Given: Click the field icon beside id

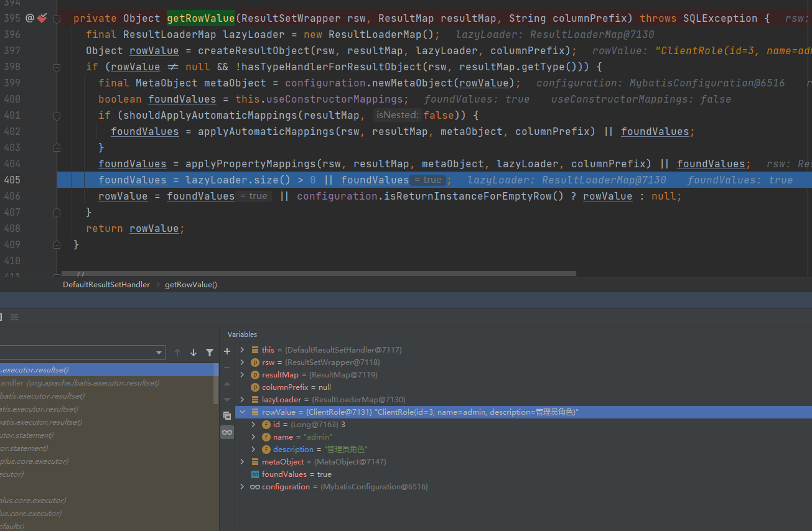Looking at the screenshot, I should click(266, 425).
